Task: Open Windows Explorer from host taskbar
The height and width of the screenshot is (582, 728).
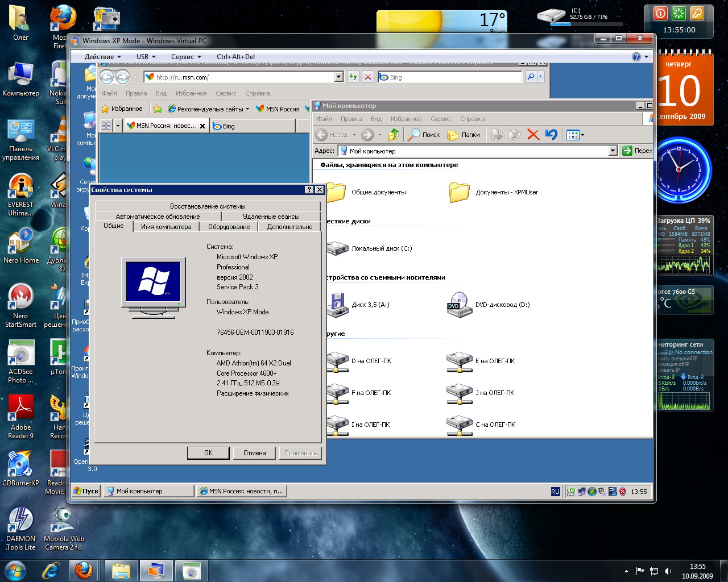Action: [x=121, y=570]
